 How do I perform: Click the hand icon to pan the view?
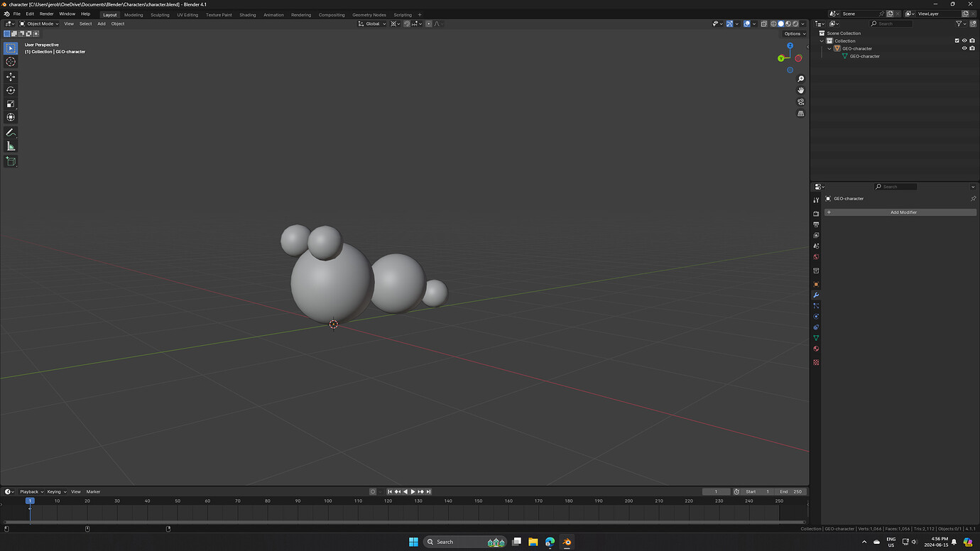(x=801, y=90)
